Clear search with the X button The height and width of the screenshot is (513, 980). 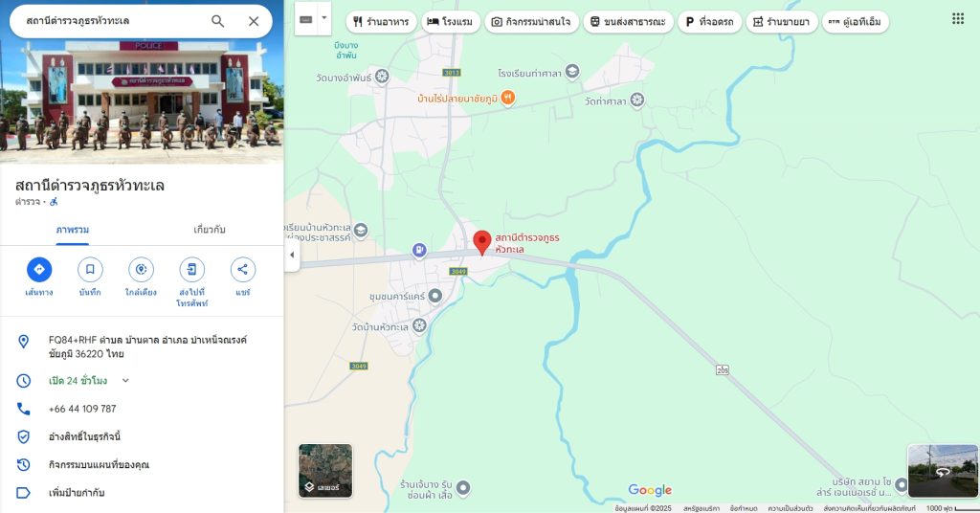click(254, 21)
